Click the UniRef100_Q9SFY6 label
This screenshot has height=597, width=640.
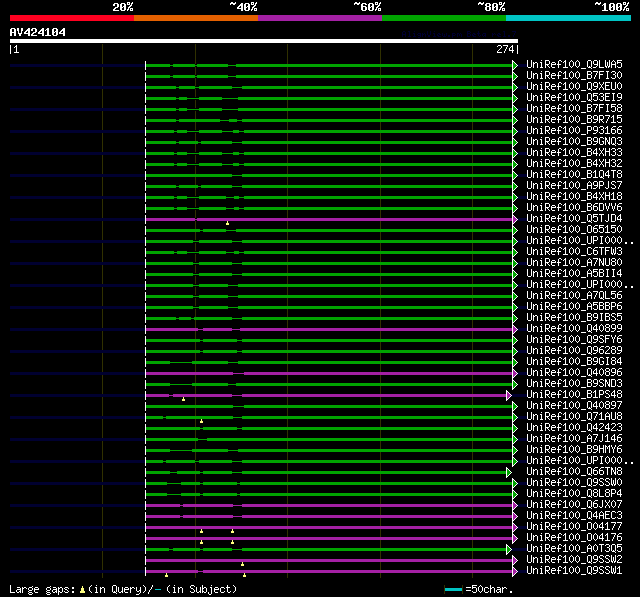click(574, 340)
